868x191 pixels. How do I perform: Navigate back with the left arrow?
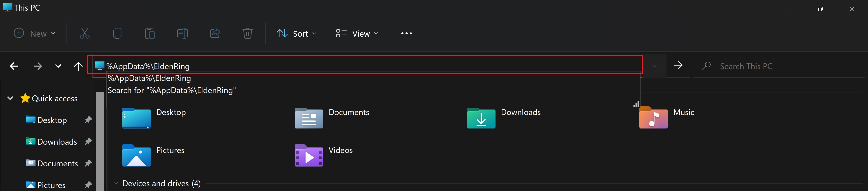[x=14, y=66]
